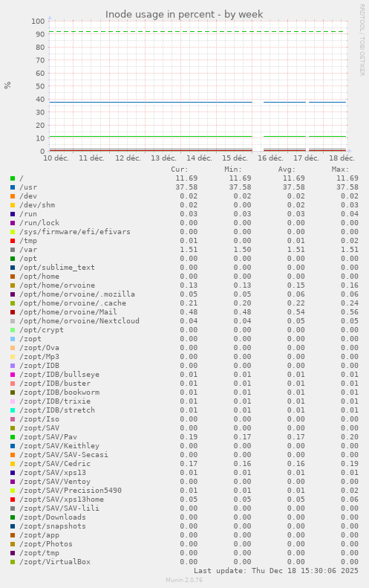The height and width of the screenshot is (588, 369).
Task: Select the /tmp legend label
Action: [x=28, y=241]
